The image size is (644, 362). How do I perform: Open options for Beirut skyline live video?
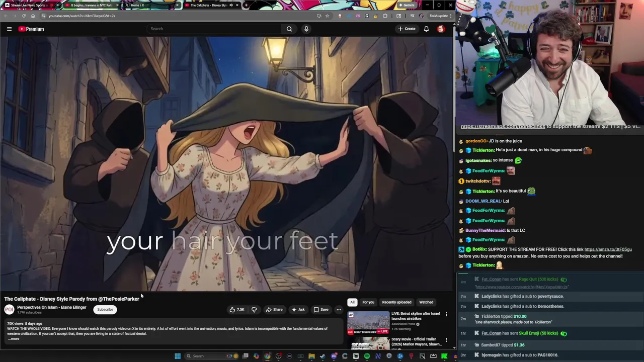(x=446, y=314)
